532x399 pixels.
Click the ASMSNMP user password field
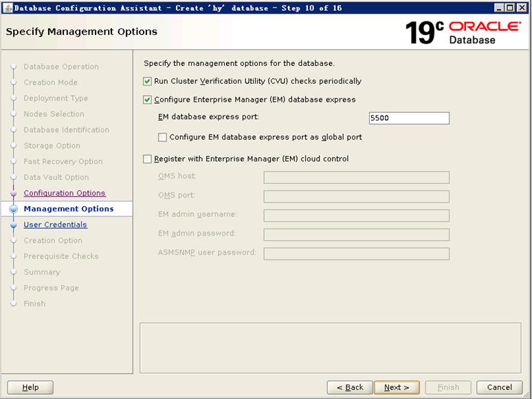coord(357,253)
